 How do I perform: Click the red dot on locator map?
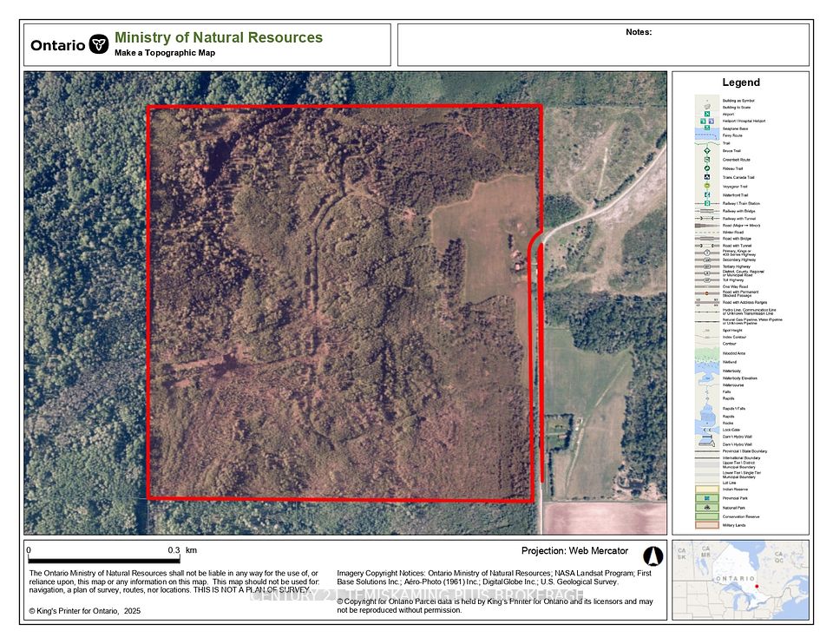click(757, 587)
